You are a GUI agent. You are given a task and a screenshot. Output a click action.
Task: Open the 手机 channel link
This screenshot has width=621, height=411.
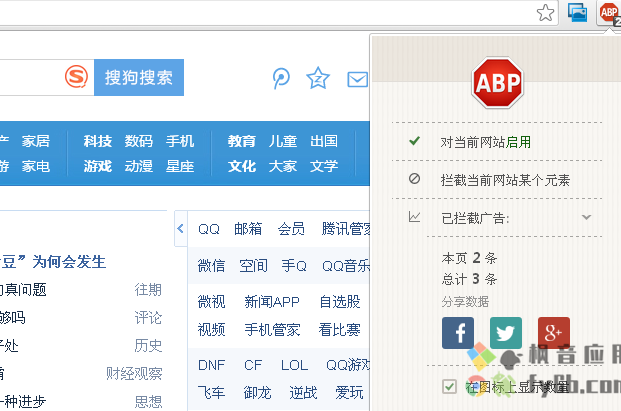coord(180,141)
